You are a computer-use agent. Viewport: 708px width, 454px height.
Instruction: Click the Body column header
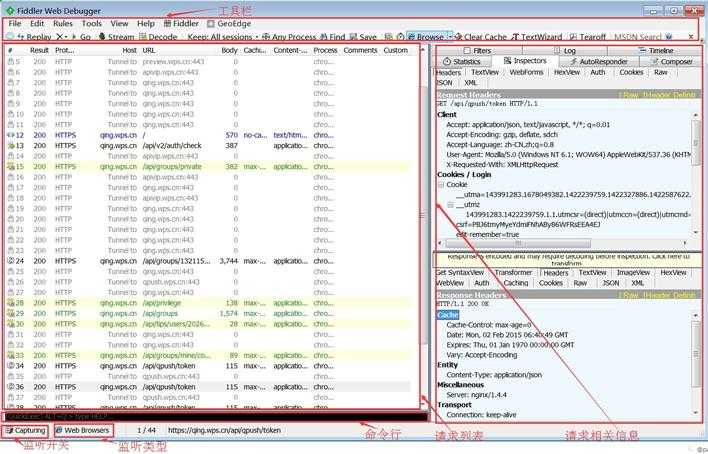pos(229,50)
